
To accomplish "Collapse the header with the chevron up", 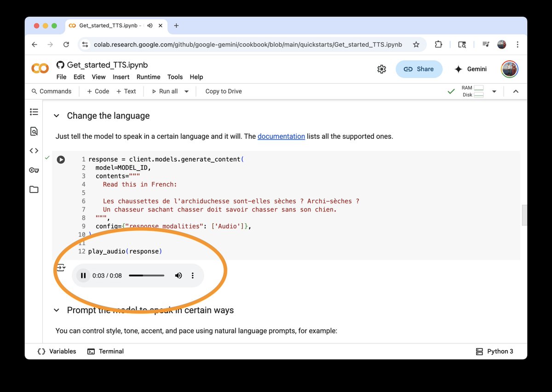I will point(516,91).
